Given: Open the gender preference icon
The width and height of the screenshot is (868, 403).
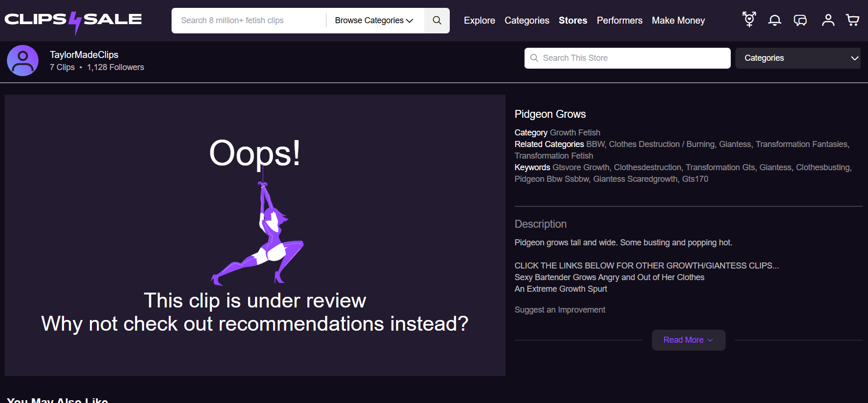Looking at the screenshot, I should click(x=749, y=20).
